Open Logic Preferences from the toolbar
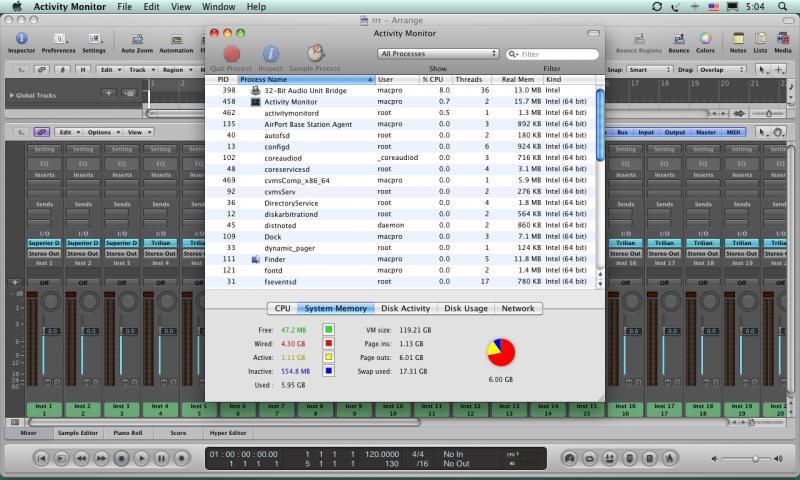Screen dimensions: 800x480 pos(58,36)
